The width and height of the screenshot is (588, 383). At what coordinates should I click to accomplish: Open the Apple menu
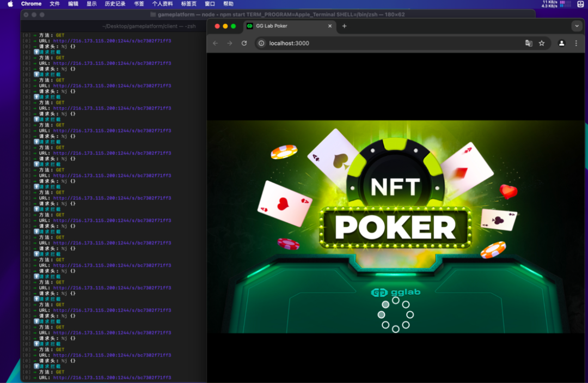[x=10, y=4]
